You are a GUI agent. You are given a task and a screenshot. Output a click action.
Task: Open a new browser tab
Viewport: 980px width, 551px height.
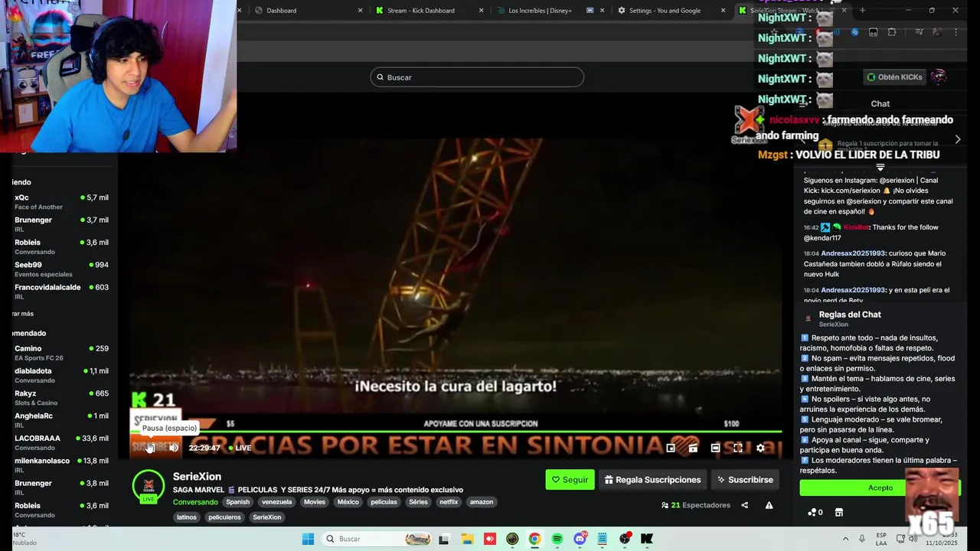click(862, 11)
